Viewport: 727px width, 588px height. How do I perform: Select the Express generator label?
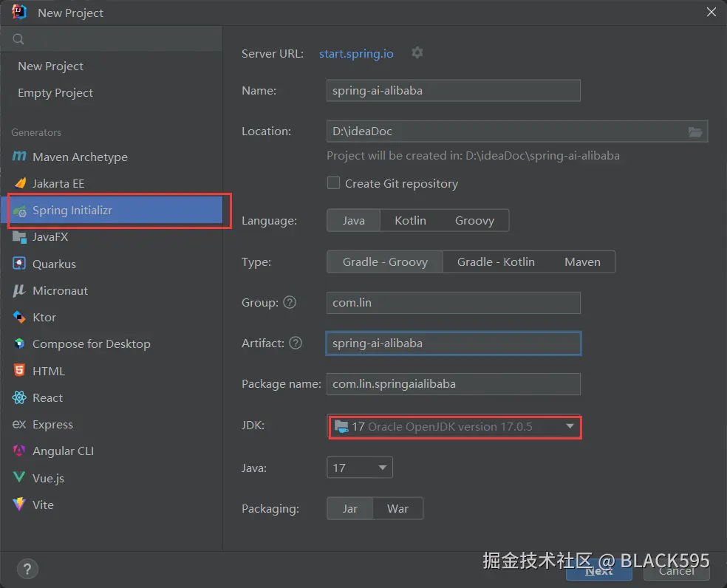pos(52,424)
